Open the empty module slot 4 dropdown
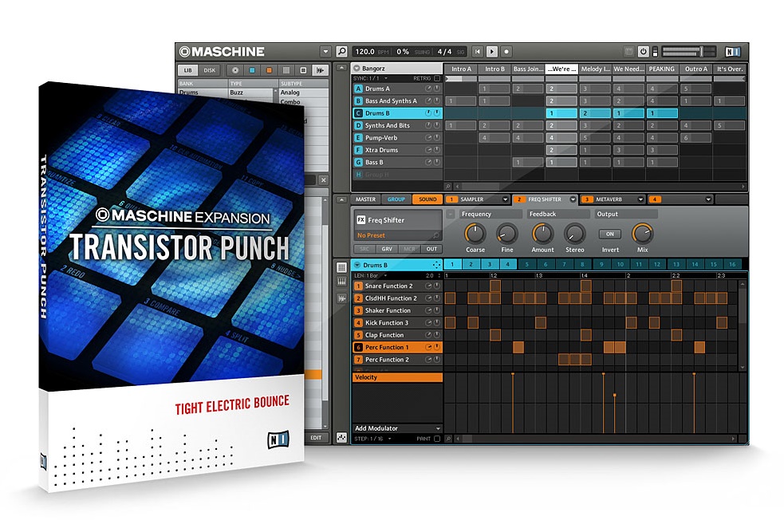Screen dimensions: 784x532 [708, 199]
